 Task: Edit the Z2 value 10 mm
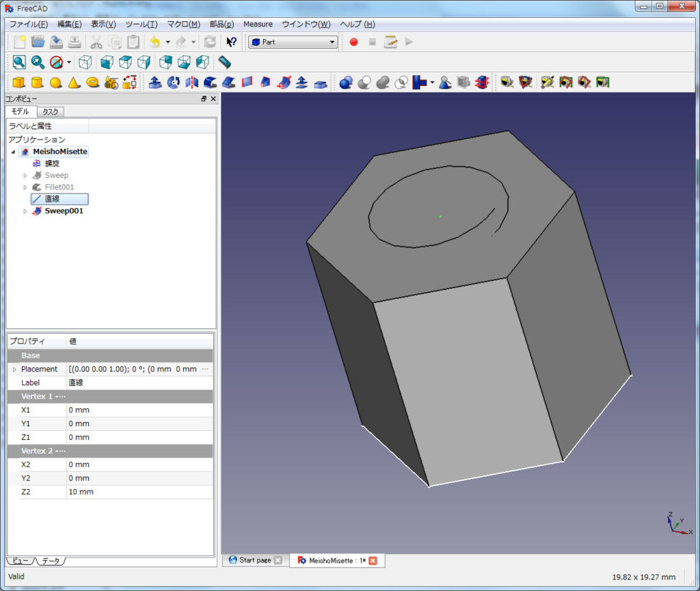(139, 492)
